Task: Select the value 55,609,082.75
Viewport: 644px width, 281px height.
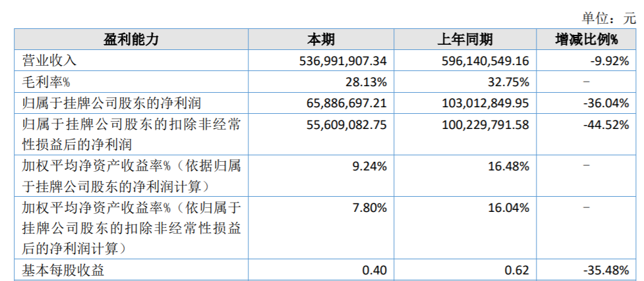Action: (347, 124)
